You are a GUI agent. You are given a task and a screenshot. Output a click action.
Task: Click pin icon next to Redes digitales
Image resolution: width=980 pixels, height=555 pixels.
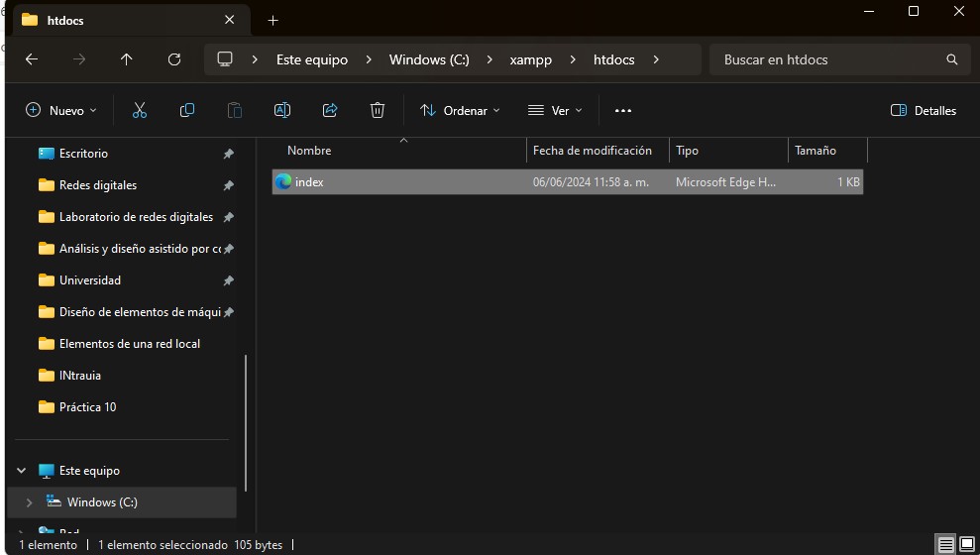point(229,185)
